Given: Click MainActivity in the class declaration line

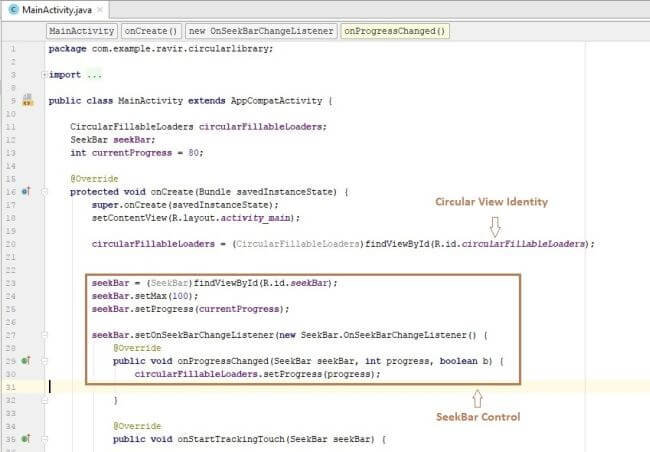Looking at the screenshot, I should [x=150, y=101].
